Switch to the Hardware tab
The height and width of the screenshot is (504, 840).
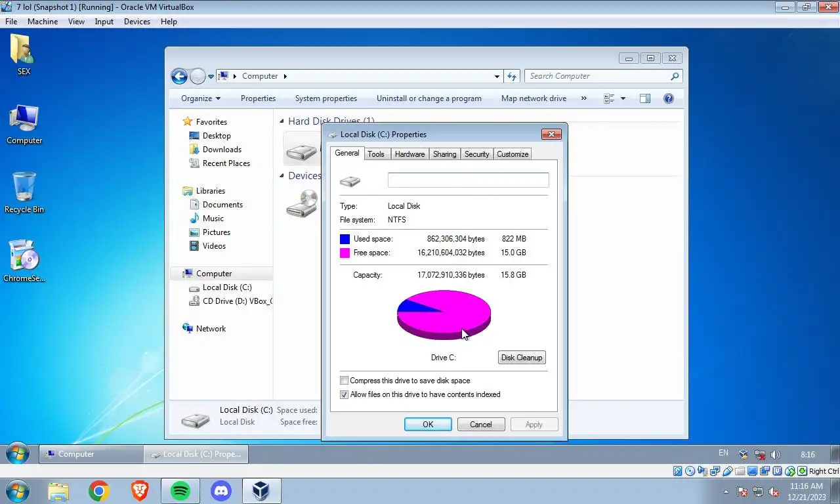409,154
